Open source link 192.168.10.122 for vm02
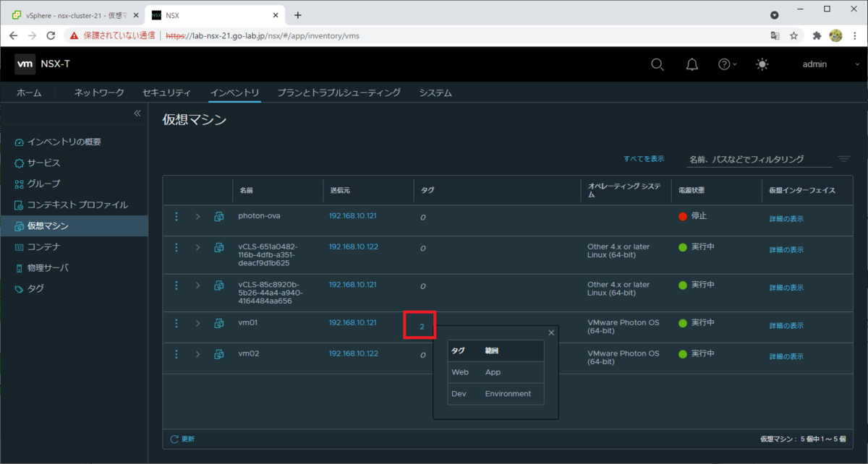868x464 pixels. [353, 353]
